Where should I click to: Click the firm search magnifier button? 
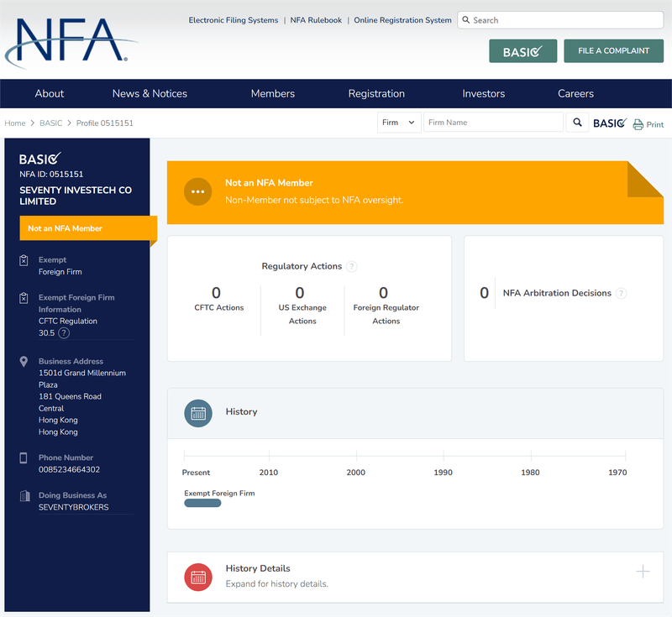pos(577,123)
